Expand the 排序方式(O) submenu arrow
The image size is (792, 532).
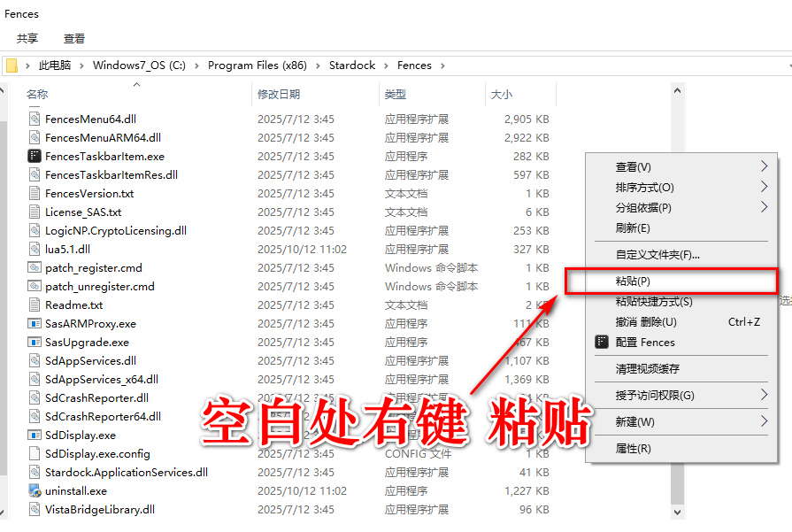pyautogui.click(x=764, y=187)
